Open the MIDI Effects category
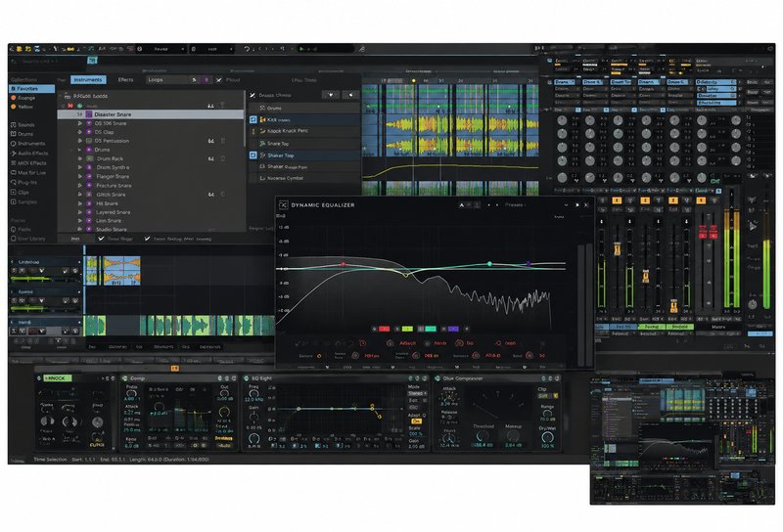783x532 pixels. point(28,162)
